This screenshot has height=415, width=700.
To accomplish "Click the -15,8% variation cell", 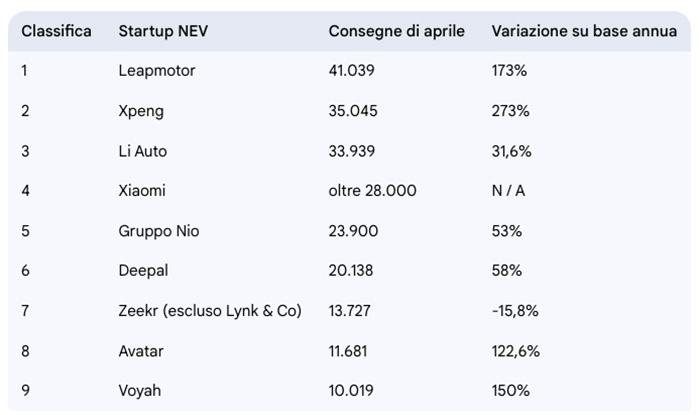I will coord(515,311).
